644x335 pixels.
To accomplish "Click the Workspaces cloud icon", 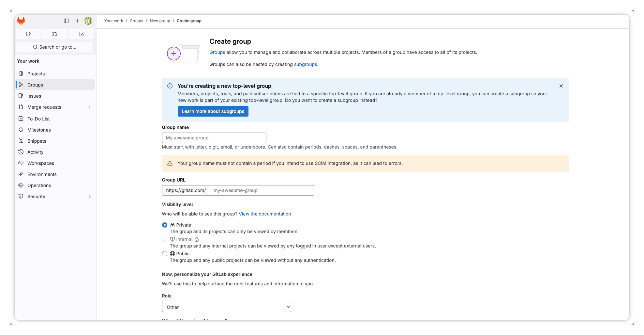I will pos(21,163).
